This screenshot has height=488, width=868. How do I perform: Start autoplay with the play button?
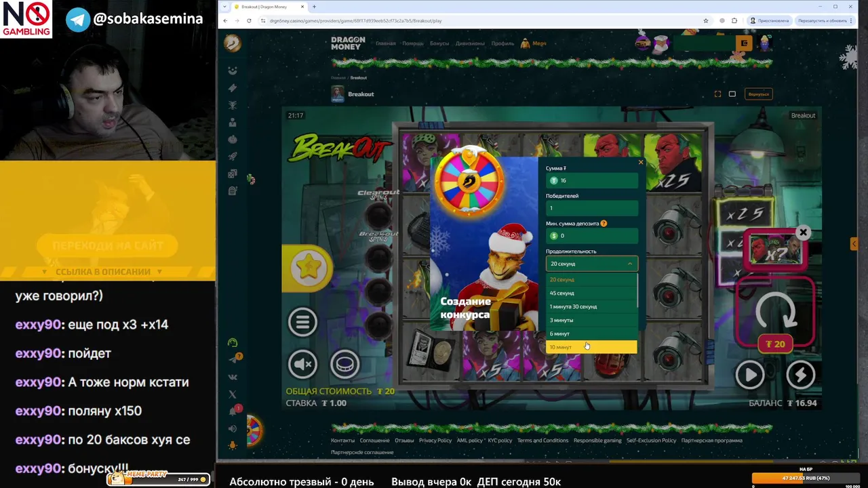click(x=749, y=374)
